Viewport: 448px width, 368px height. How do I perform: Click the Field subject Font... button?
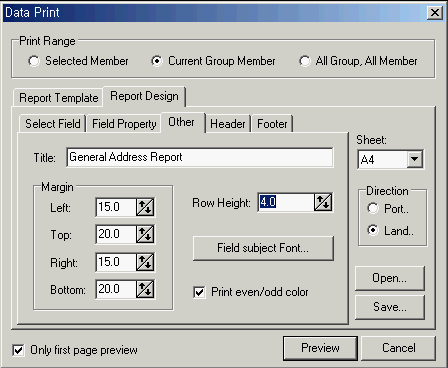point(263,248)
